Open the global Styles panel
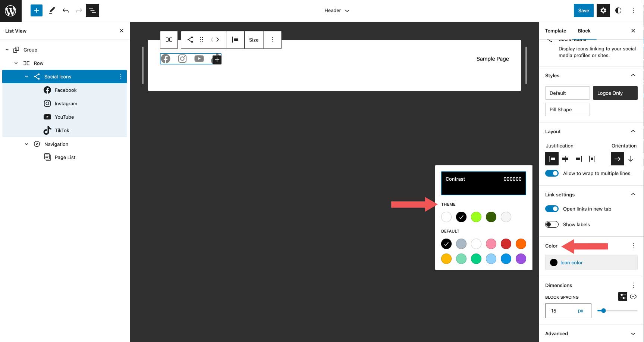This screenshot has width=644, height=342. point(618,10)
